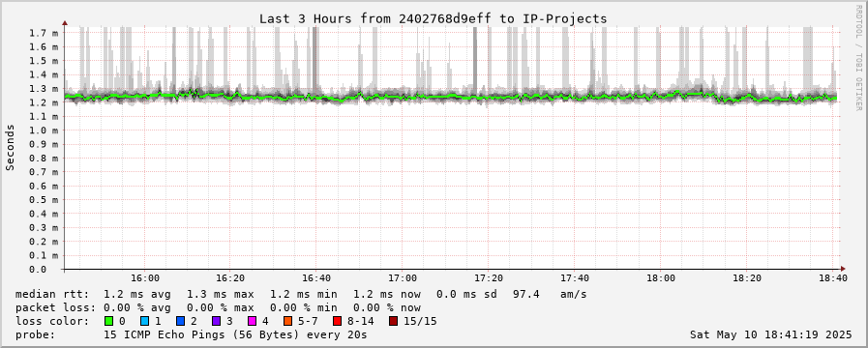Click the 18:00 time axis label

click(x=660, y=278)
